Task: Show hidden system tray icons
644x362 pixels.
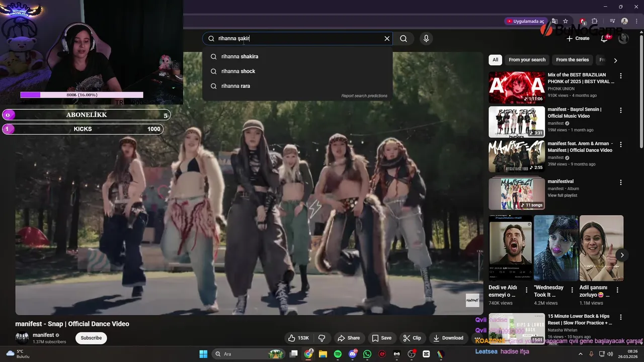Action: click(x=580, y=354)
